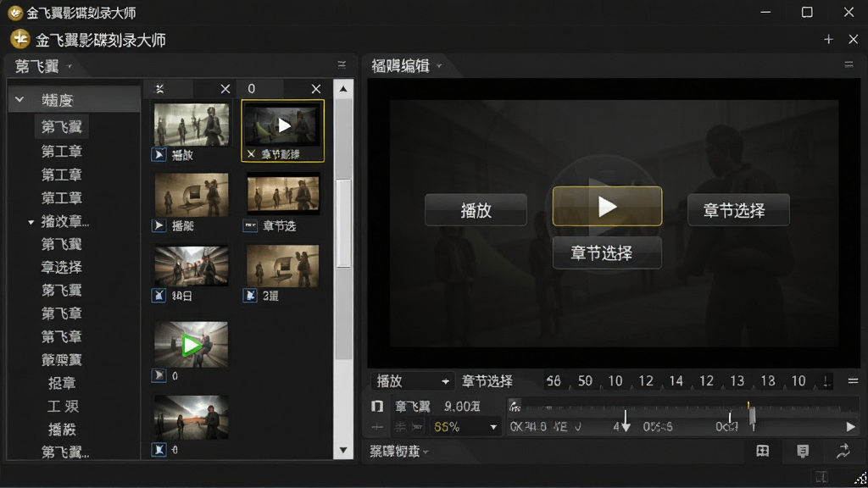Image resolution: width=868 pixels, height=488 pixels.
Task: Click the gray playhead slider handle
Action: [x=752, y=417]
